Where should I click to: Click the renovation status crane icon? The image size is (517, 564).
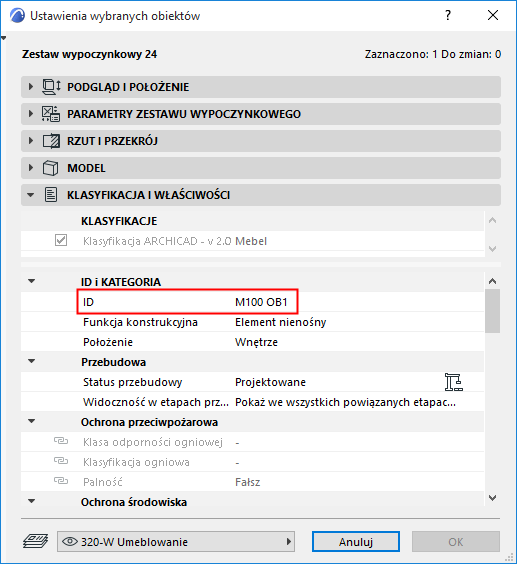453,382
